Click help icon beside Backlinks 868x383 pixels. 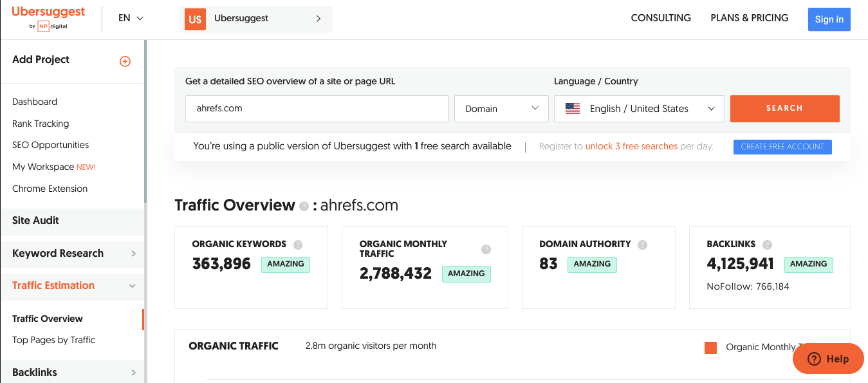point(768,245)
